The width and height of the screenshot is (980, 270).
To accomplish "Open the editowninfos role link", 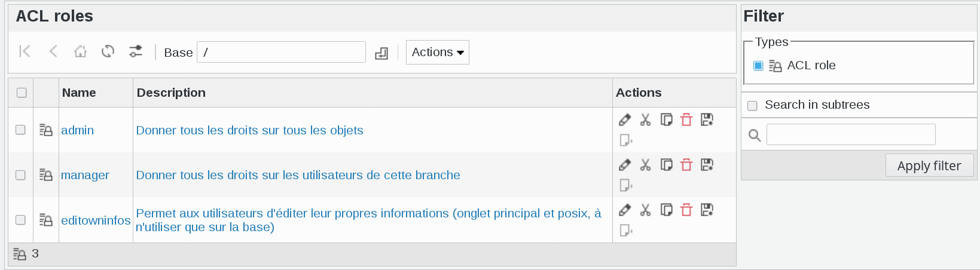I will pos(96,220).
